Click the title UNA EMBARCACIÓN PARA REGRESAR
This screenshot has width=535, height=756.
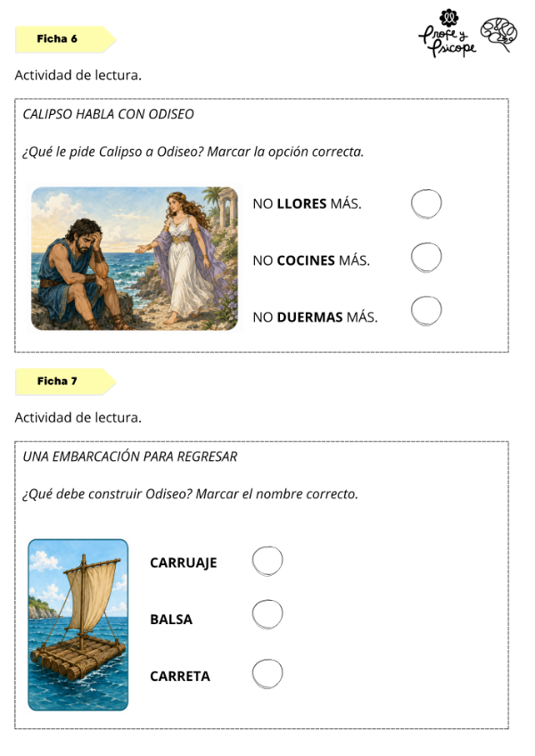(x=130, y=456)
